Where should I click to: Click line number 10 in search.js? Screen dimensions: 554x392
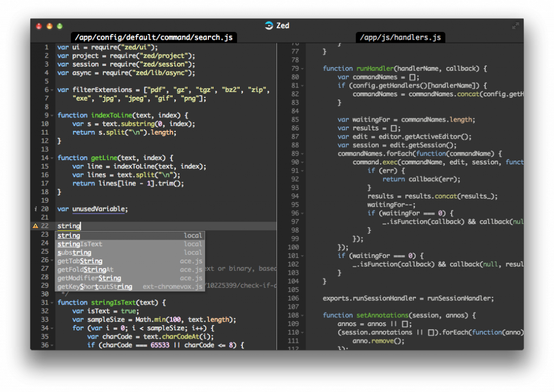coord(45,123)
